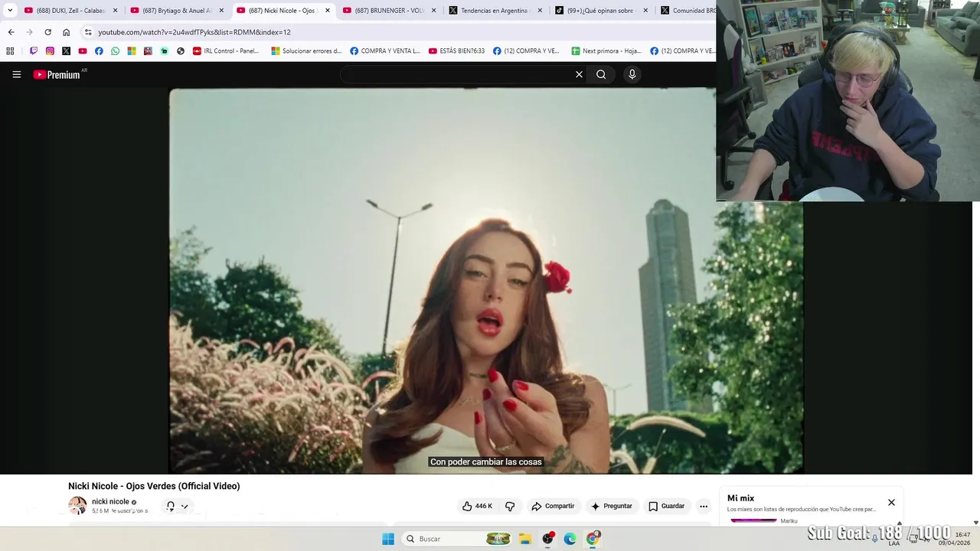Screen dimensions: 980x551
Task: Click the YouTube search magnifier button
Action: point(601,74)
